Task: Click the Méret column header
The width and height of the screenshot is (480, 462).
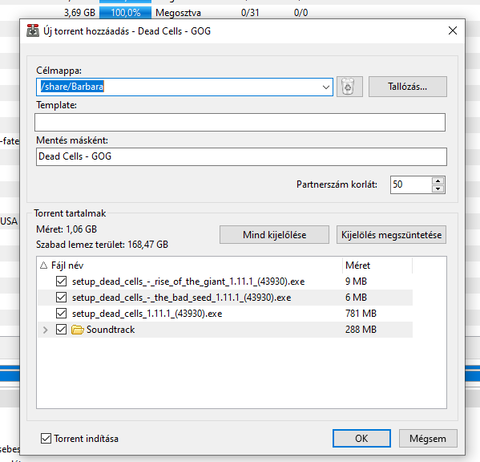Action: (377, 265)
